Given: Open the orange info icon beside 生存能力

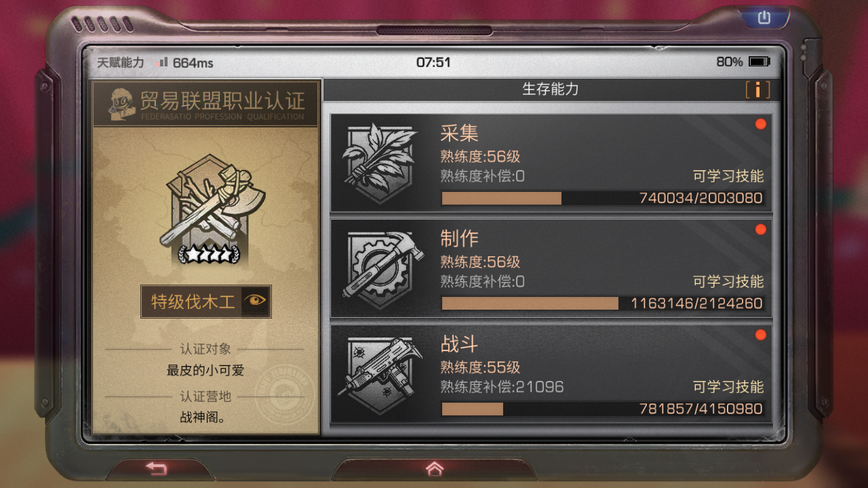Looking at the screenshot, I should pyautogui.click(x=757, y=89).
